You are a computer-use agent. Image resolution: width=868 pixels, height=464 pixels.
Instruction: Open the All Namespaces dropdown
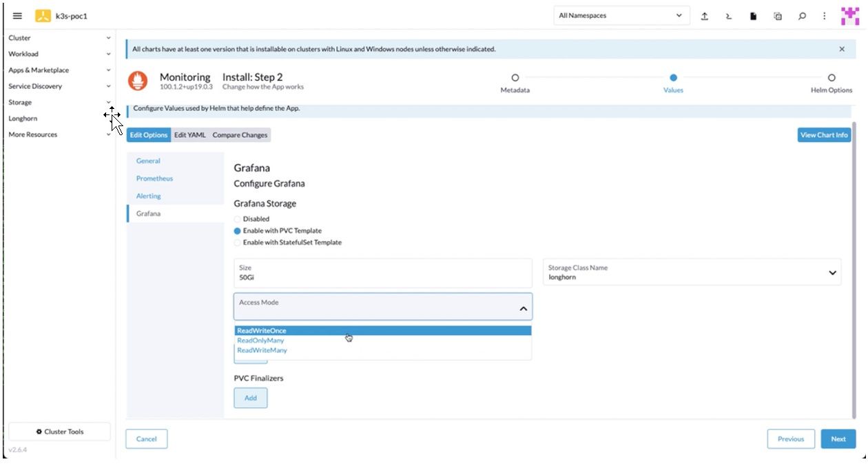tap(621, 16)
